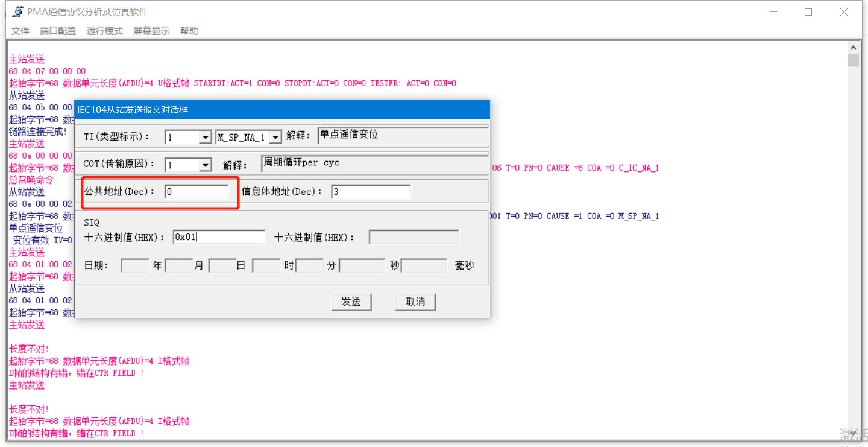Click the first I帧的结构有错 error line
868x447 pixels.
pos(77,373)
